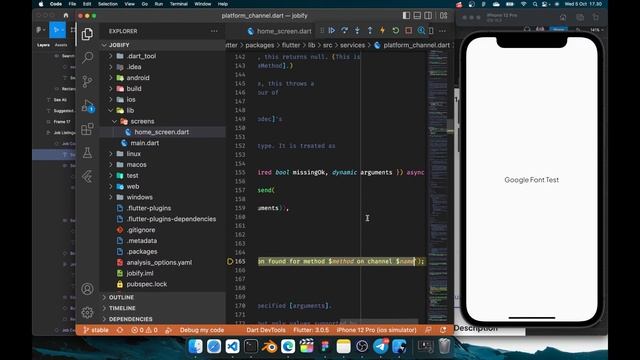This screenshot has width=640, height=360.
Task: Open the Flutter sidebar view
Action: 87,177
